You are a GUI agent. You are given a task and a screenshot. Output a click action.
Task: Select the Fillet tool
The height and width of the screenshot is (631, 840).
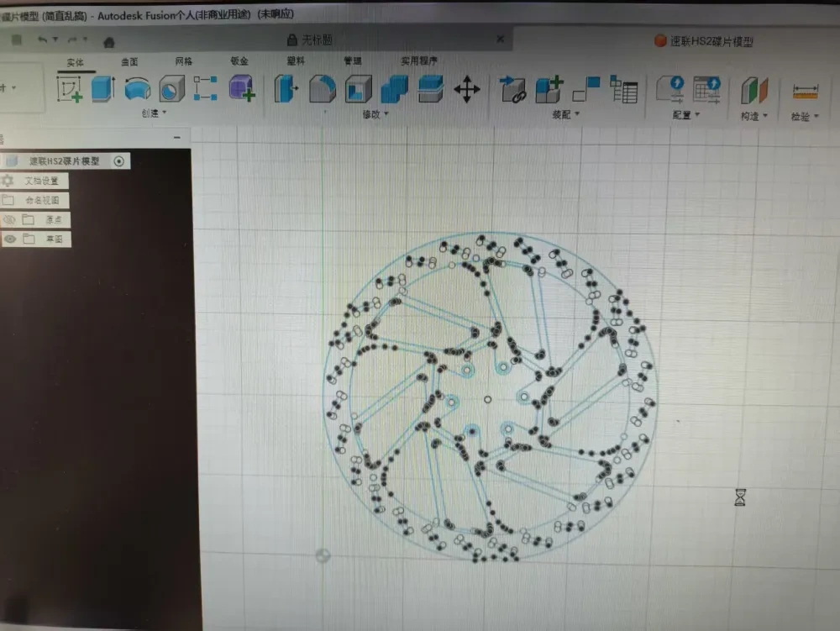coord(323,89)
